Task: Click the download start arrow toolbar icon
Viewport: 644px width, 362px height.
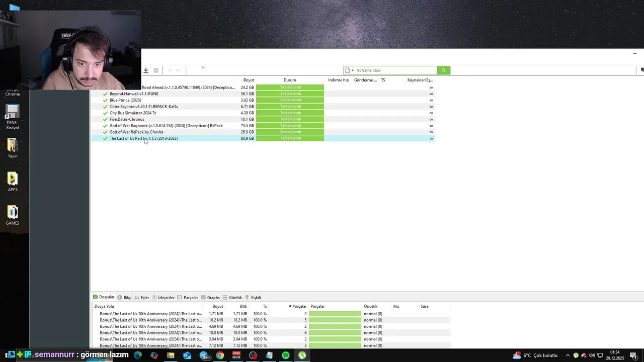Action: click(146, 70)
